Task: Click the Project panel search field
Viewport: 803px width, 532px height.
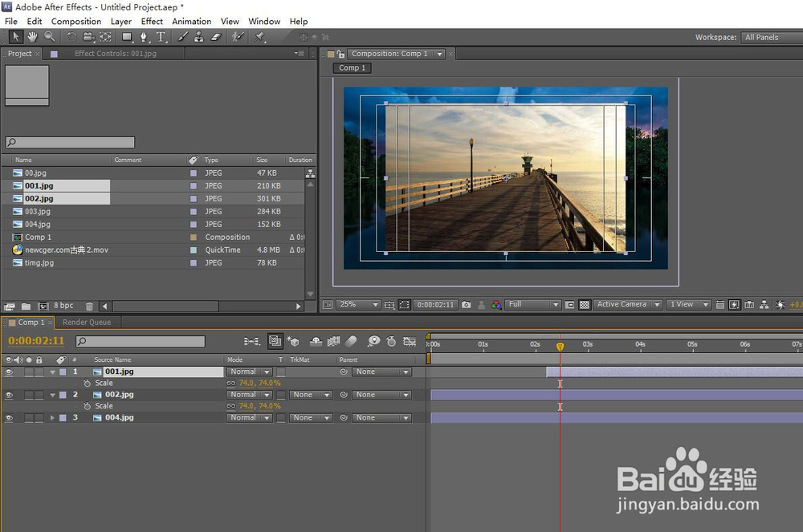Action: (70, 143)
